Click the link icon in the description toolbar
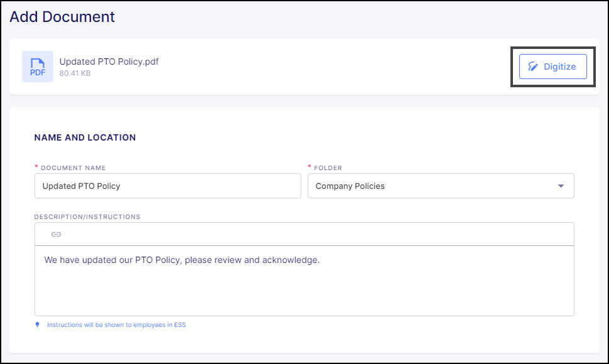The width and height of the screenshot is (609, 364). (57, 234)
